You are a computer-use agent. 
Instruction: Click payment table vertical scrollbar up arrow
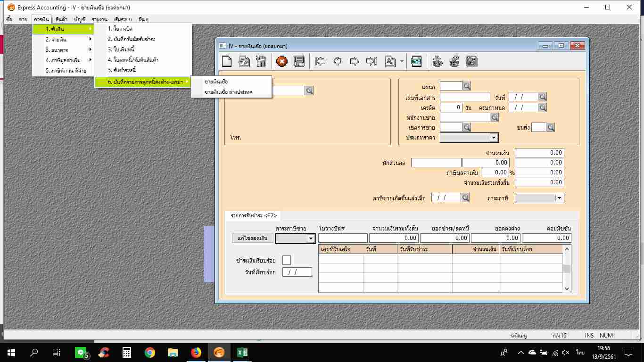pyautogui.click(x=567, y=249)
